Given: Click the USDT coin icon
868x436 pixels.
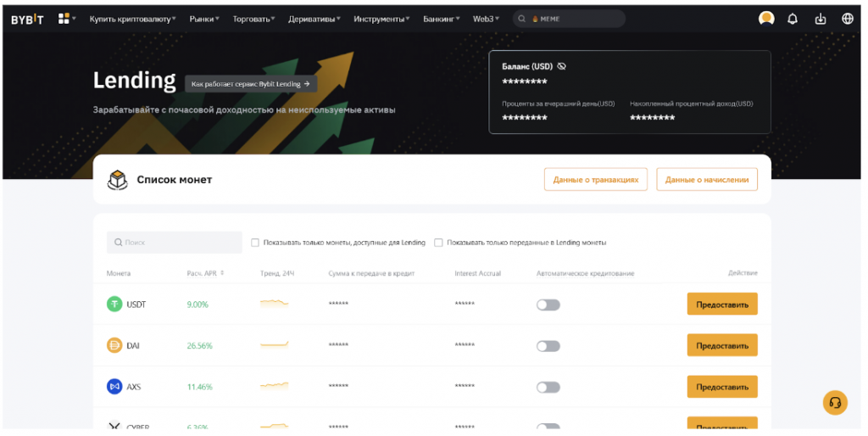Looking at the screenshot, I should pyautogui.click(x=114, y=305).
